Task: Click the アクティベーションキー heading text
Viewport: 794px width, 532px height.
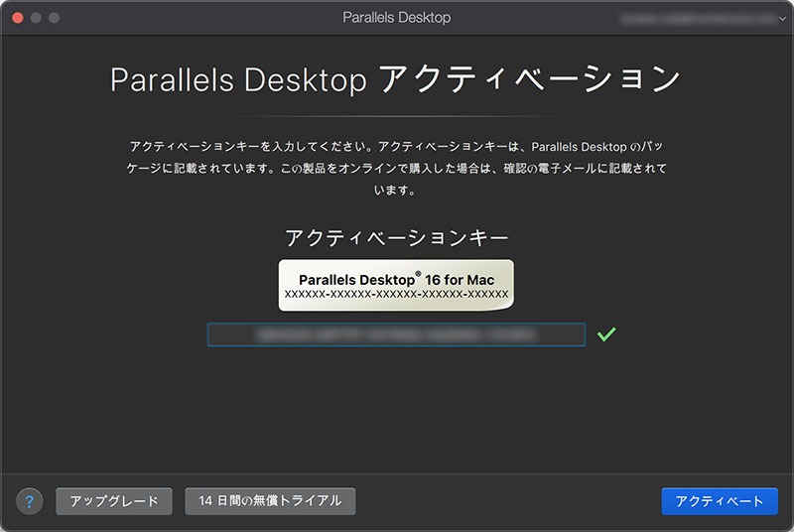Action: point(396,237)
